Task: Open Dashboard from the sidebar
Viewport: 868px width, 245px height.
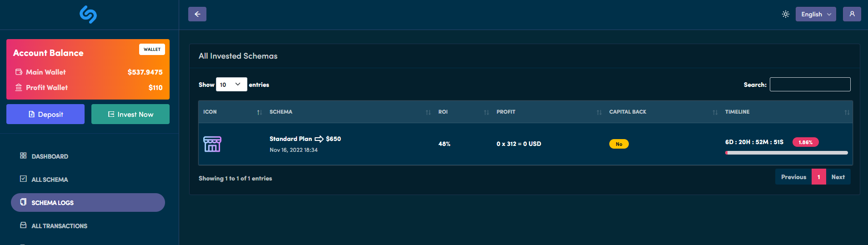Action: (50, 156)
